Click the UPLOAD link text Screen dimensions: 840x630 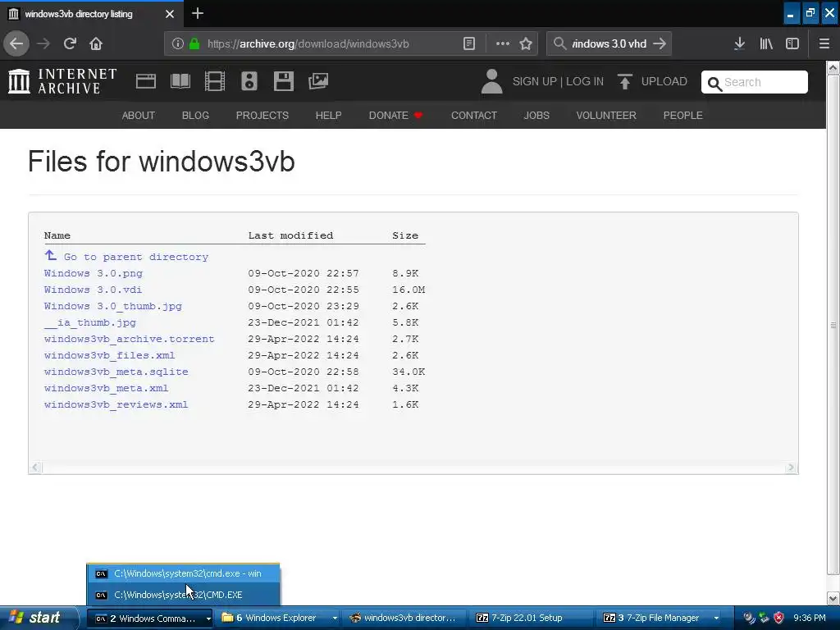coord(664,81)
